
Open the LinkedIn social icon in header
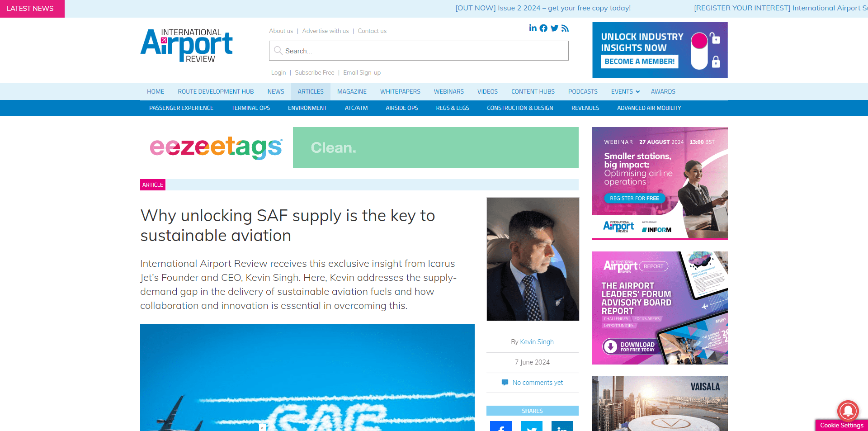[533, 28]
